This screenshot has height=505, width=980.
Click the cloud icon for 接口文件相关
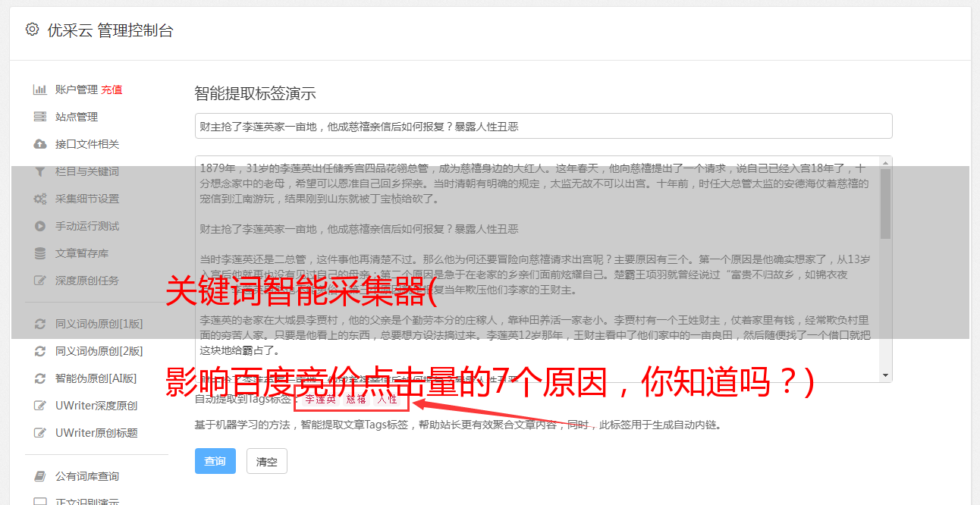point(40,144)
